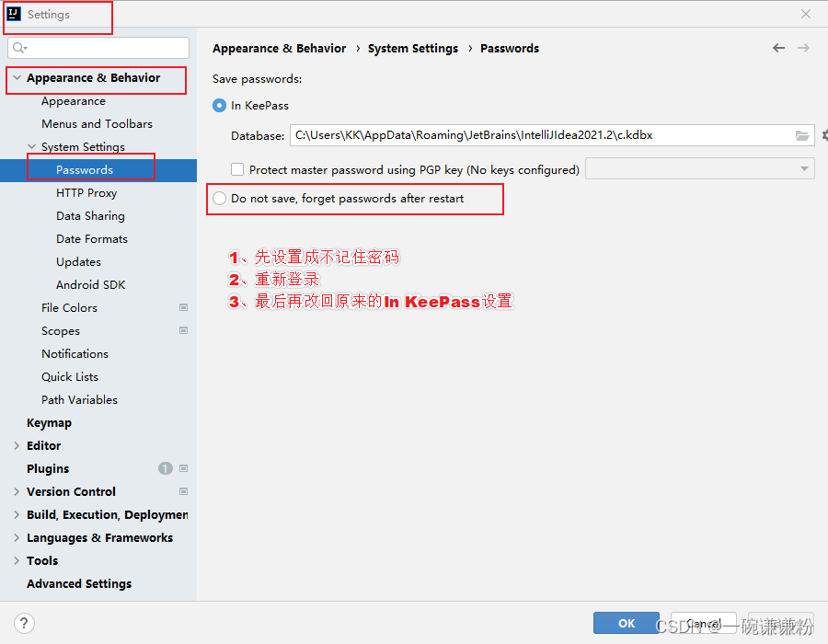Expand Languages & Frameworks section

tap(17, 537)
